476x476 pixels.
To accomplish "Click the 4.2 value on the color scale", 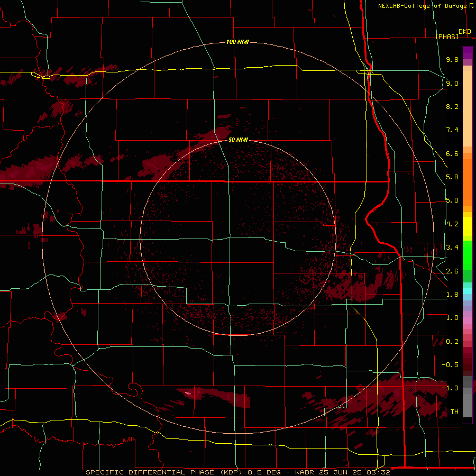I will tap(452, 224).
